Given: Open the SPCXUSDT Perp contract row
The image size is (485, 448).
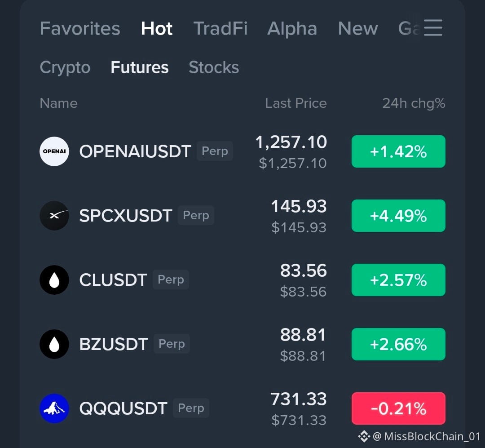Looking at the screenshot, I should [x=242, y=216].
